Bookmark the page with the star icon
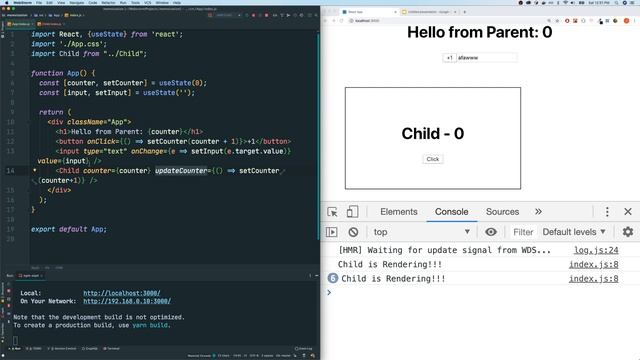This screenshot has width=640, height=360. tap(557, 21)
